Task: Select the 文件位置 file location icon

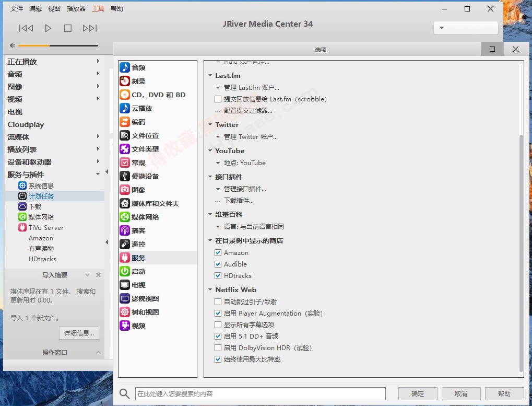Action: click(125, 135)
